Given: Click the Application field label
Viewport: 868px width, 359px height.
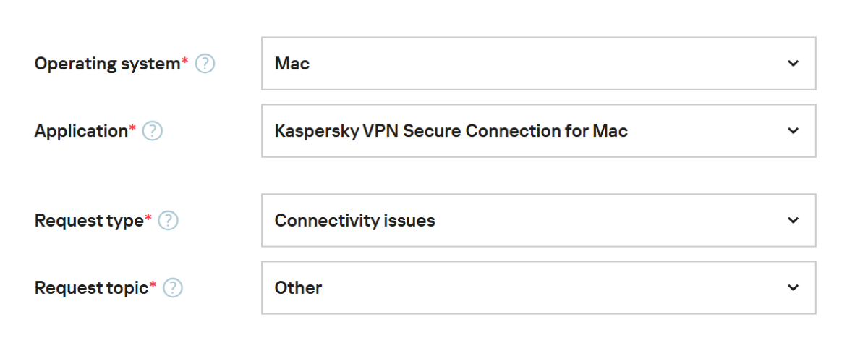Looking at the screenshot, I should coord(80,131).
